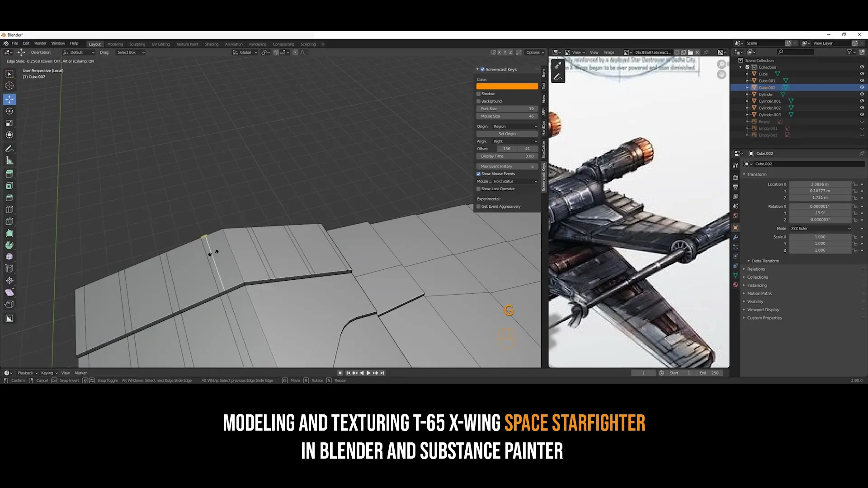
Task: Select the Loop Cut tool
Action: click(x=9, y=210)
